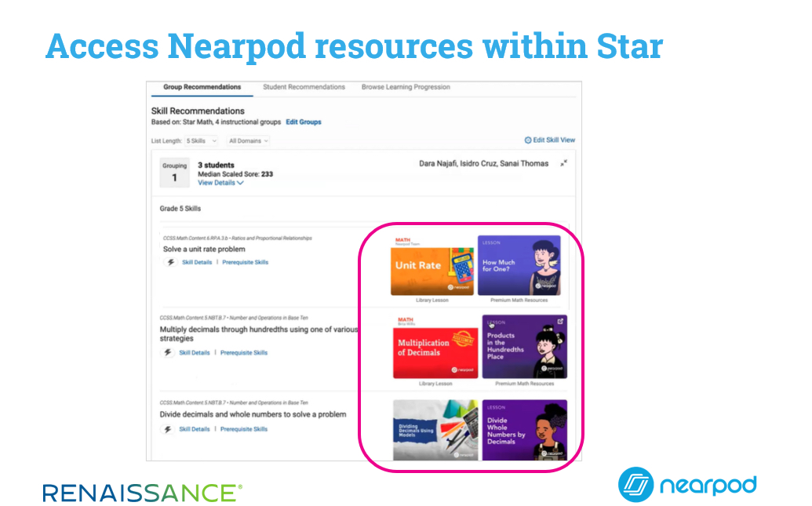This screenshot has width=812, height=506.
Task: Open the Multiplication of Decimals lesson thumbnail
Action: (435, 347)
